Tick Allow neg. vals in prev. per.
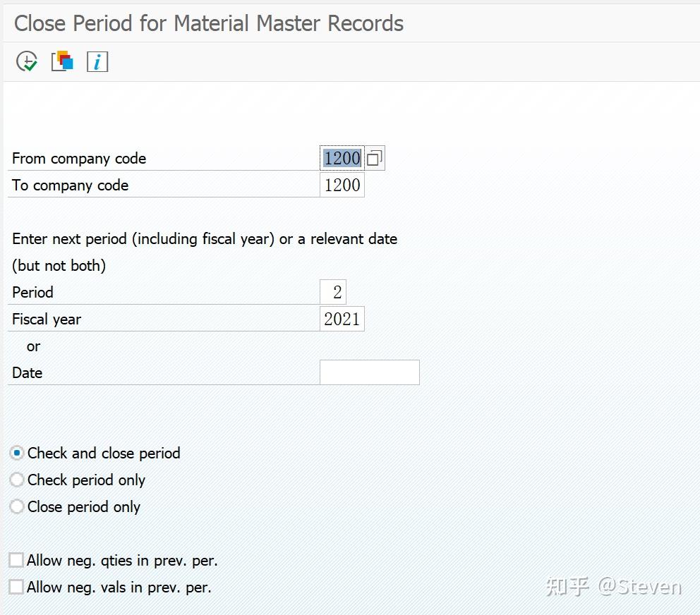This screenshot has height=615, width=700. click(16, 587)
